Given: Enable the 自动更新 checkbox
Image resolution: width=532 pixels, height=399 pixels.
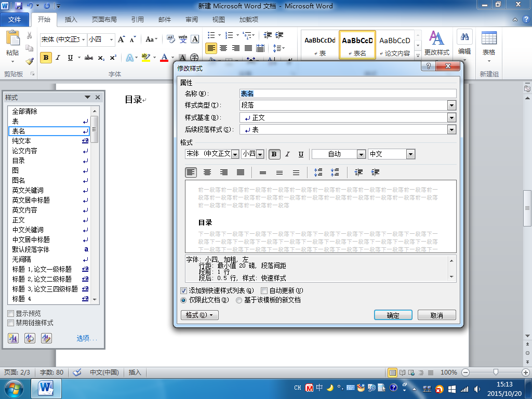Looking at the screenshot, I should pyautogui.click(x=264, y=291).
